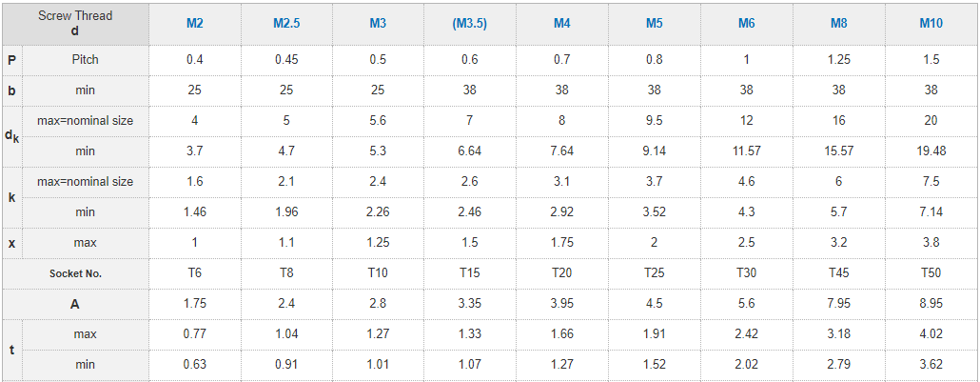Select the A row label cell

click(x=75, y=304)
